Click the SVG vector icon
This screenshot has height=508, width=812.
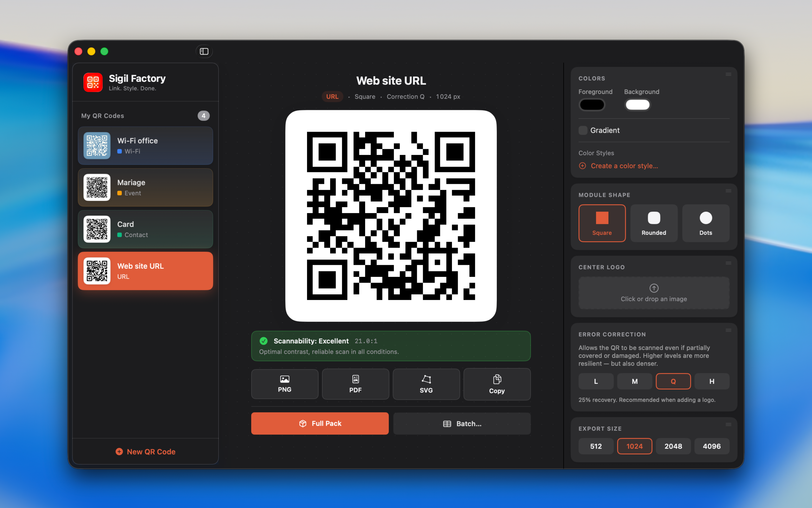426,379
